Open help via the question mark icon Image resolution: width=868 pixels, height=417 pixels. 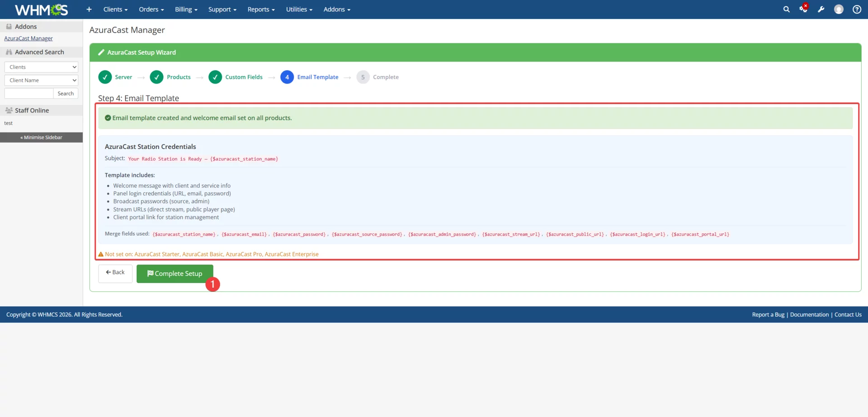click(x=857, y=9)
